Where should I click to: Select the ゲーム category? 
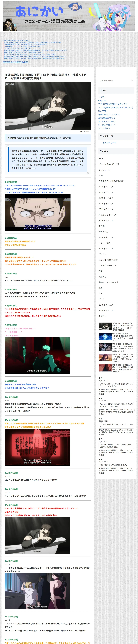[x=101, y=299]
